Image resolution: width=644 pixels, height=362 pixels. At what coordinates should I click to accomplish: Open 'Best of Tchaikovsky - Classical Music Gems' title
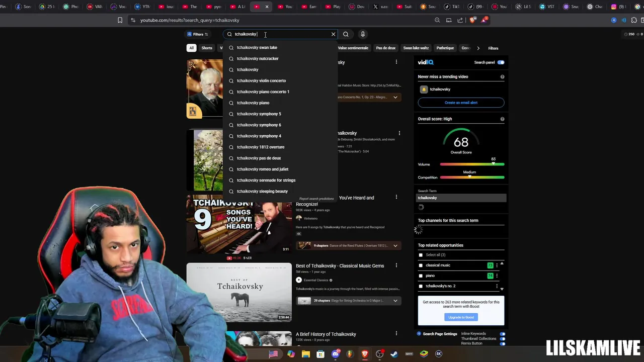click(x=340, y=266)
